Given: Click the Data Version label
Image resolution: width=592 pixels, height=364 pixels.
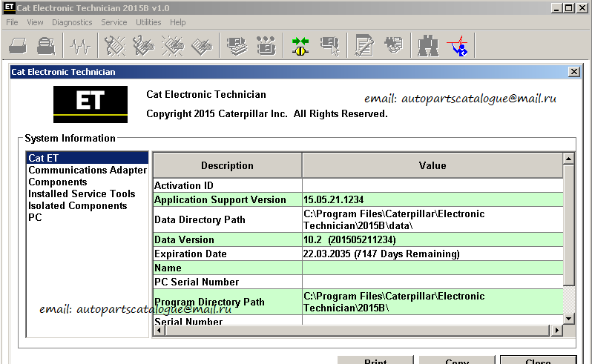Looking at the screenshot, I should pos(184,239).
